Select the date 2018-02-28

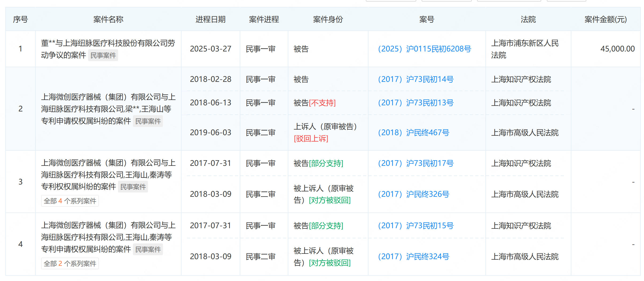pos(210,79)
